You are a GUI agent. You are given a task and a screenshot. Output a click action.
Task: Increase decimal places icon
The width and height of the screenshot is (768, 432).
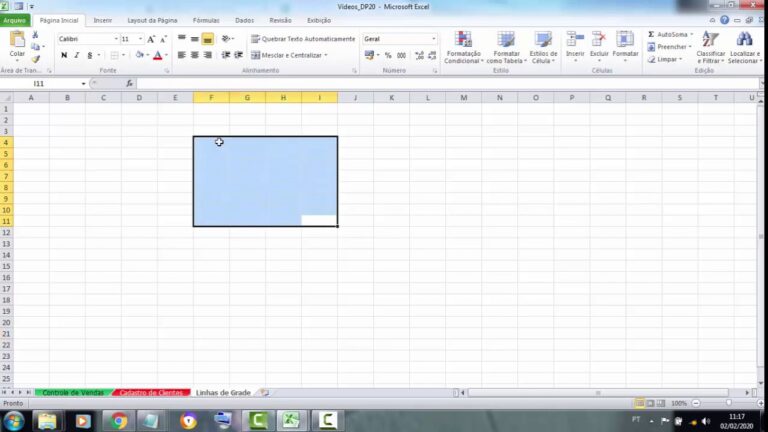(419, 55)
